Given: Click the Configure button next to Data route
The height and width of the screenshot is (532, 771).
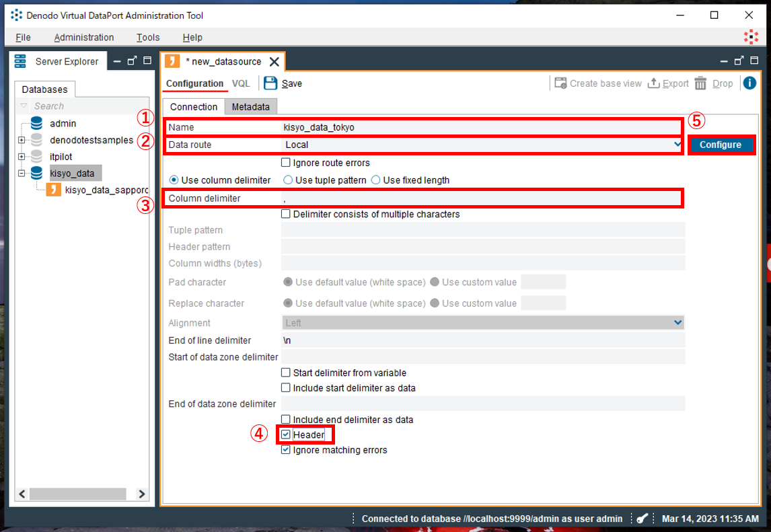Looking at the screenshot, I should point(721,145).
